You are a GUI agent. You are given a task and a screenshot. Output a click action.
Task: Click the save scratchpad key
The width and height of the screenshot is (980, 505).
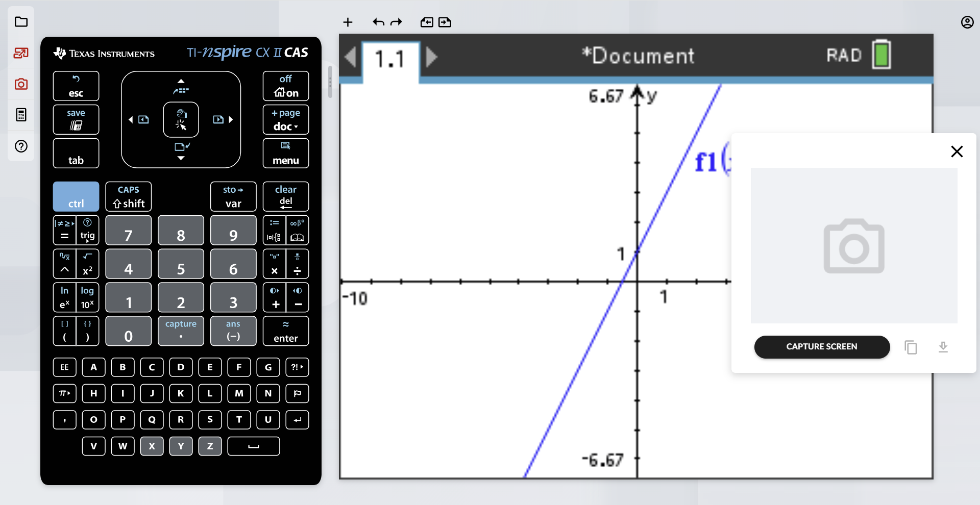[76, 120]
